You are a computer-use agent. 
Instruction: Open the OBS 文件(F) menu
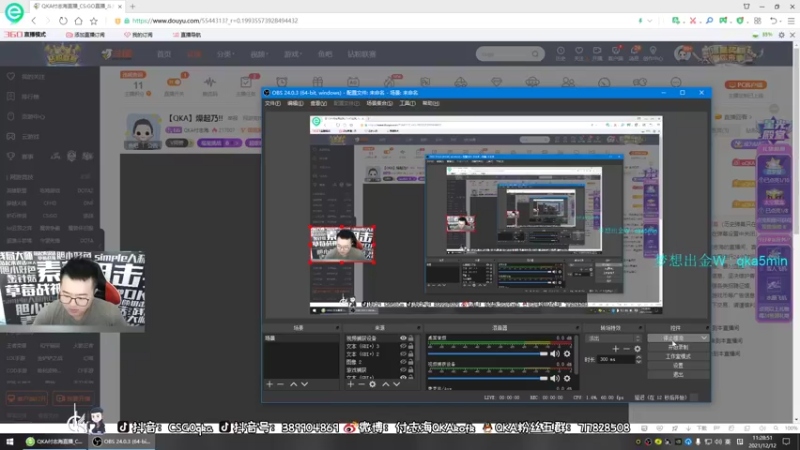pyautogui.click(x=272, y=103)
